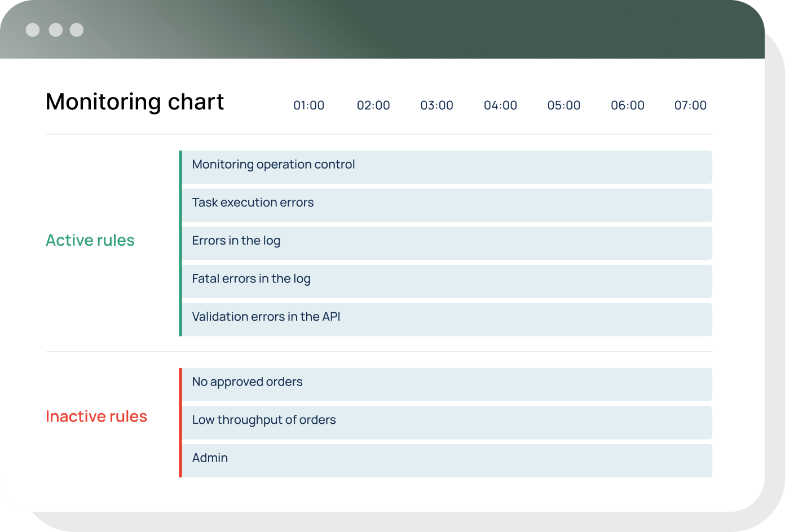Click the first window control dot
This screenshot has height=532, width=785.
coord(33,30)
